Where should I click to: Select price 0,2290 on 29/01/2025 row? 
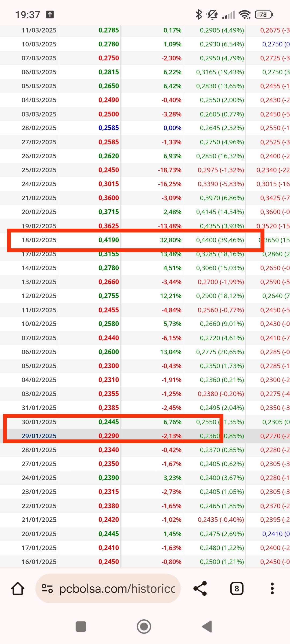point(108,436)
